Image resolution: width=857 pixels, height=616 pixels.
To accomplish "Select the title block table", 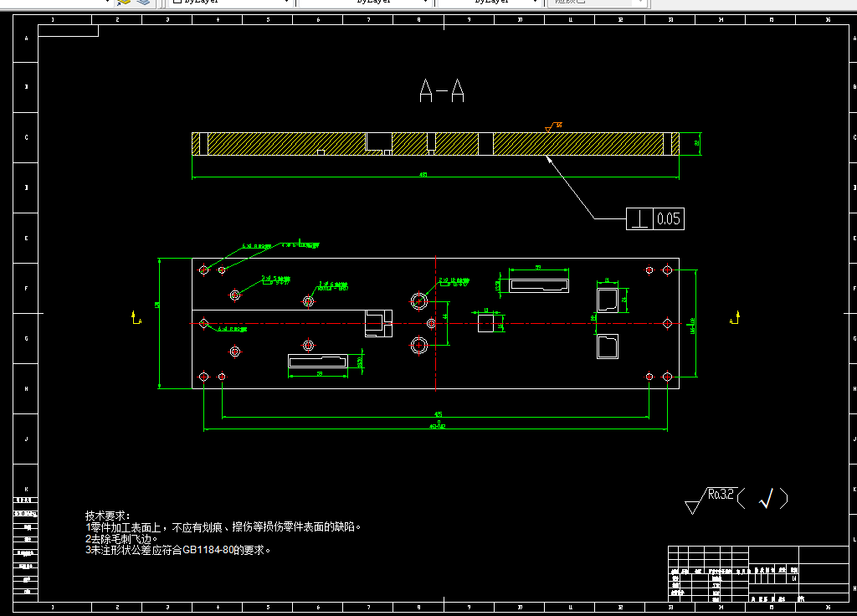I will (758, 574).
